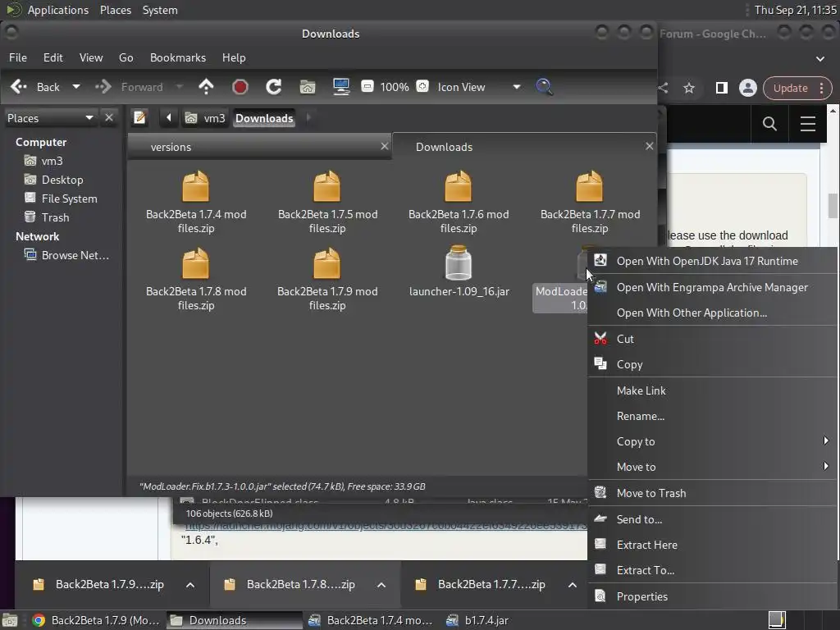Select Back2Beta 1.7.8 mod files.zip
This screenshot has height=630, width=840.
coord(196,279)
